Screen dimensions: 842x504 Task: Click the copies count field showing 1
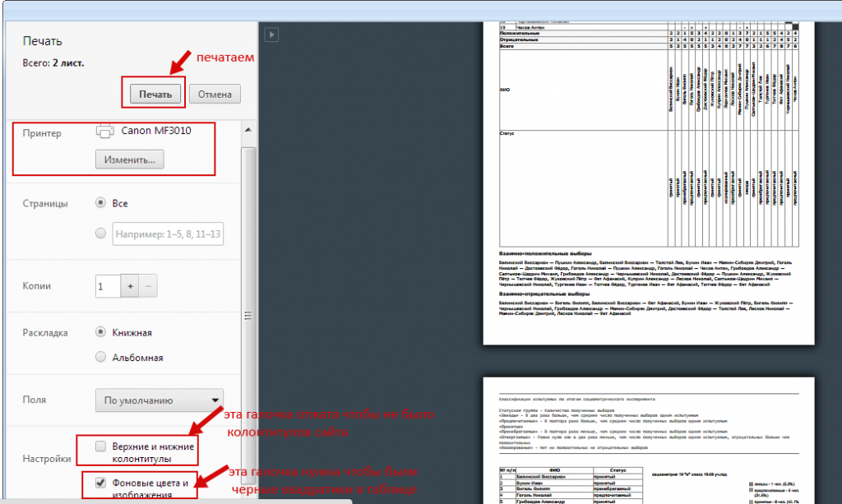106,285
